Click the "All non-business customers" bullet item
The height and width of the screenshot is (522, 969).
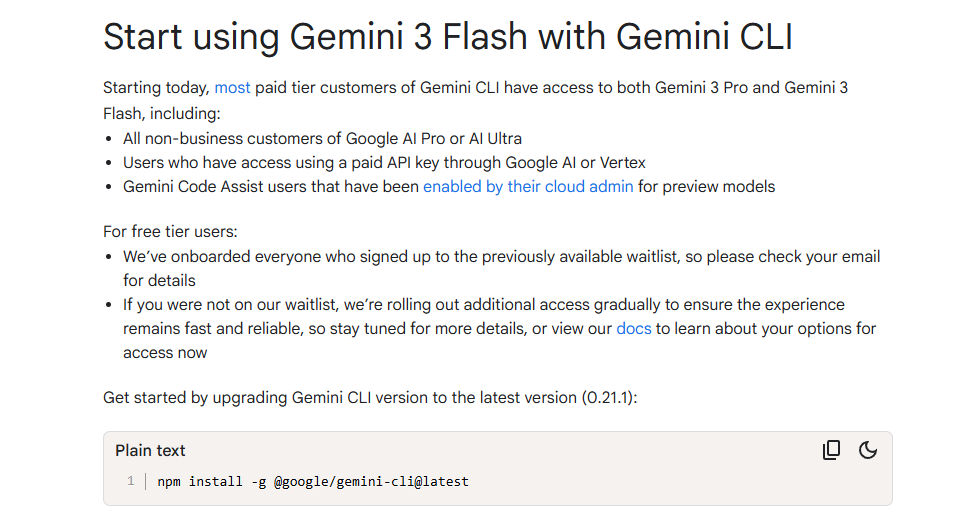[x=322, y=138]
